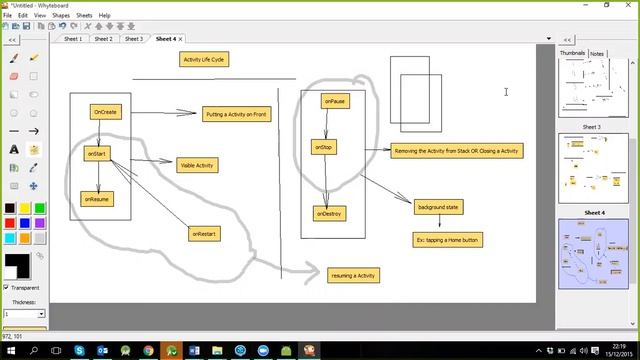
Task: Select the yellow sticky Note tool
Action: point(33,149)
